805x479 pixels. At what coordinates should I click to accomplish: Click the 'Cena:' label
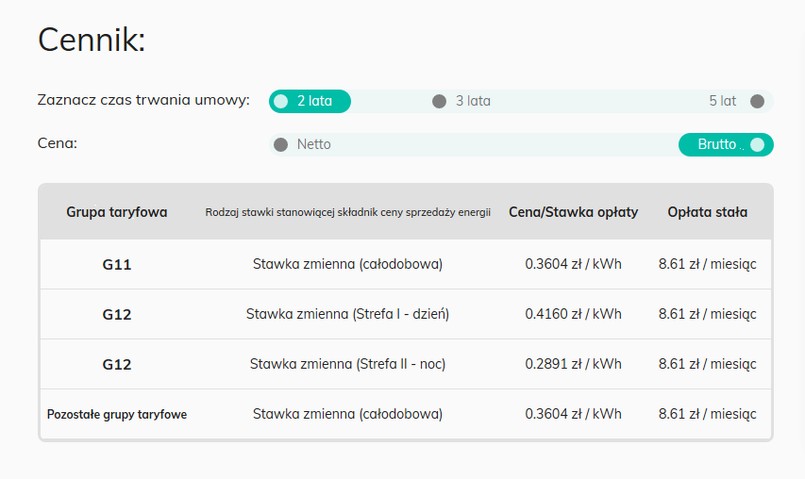(x=57, y=143)
